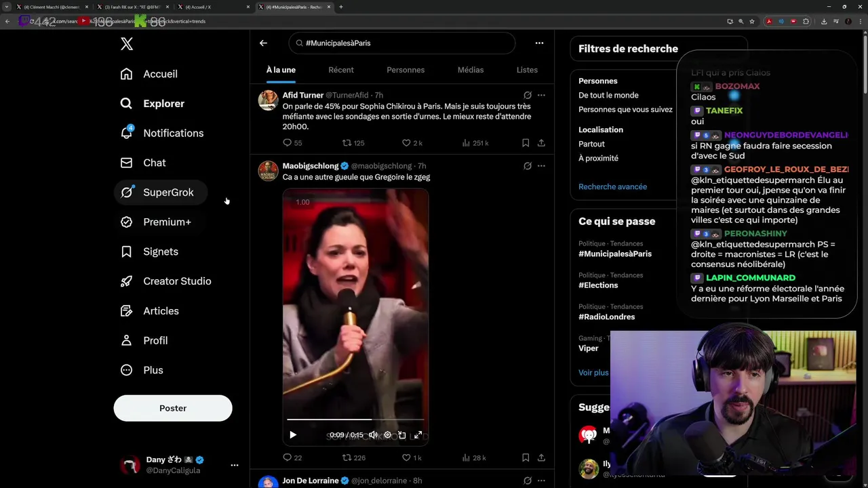Screen dimensions: 868x488
Task: Share Maobigschlong post
Action: [541, 457]
